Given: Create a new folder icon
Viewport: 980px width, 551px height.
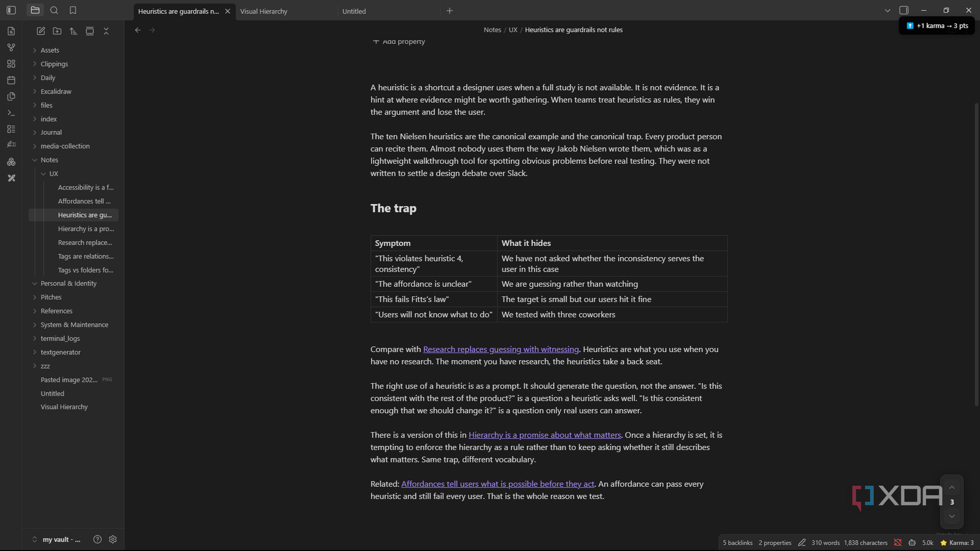Looking at the screenshot, I should click(57, 31).
